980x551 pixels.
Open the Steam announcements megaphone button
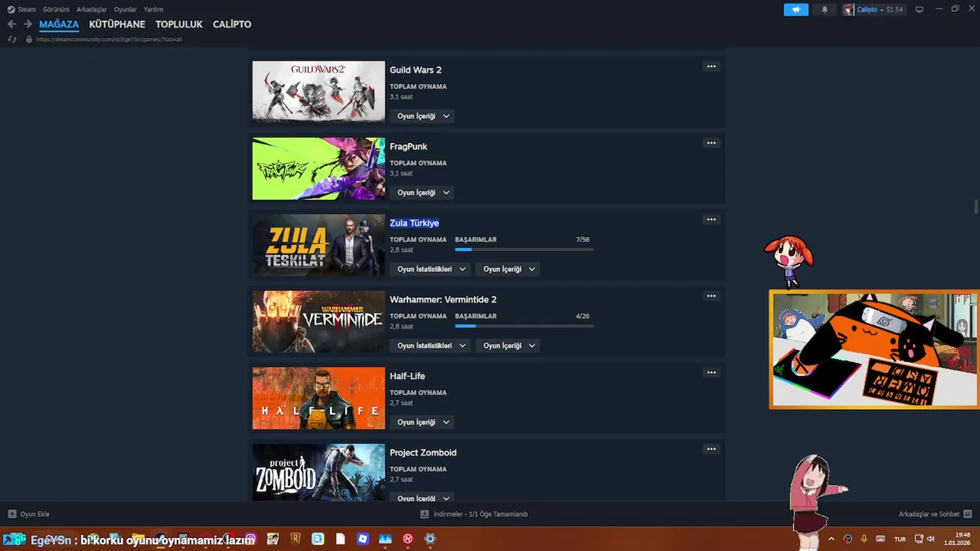[795, 9]
